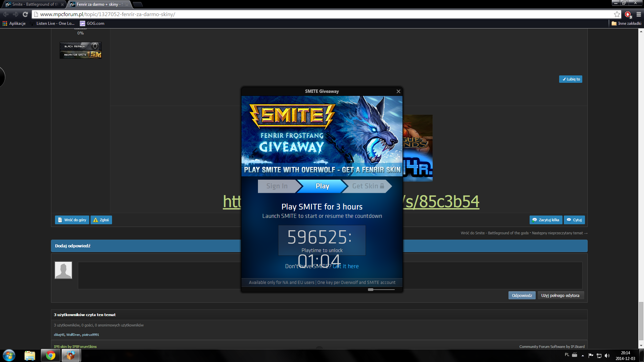The image size is (644, 362).
Task: Click the browser forward arrow
Action: (x=15, y=14)
